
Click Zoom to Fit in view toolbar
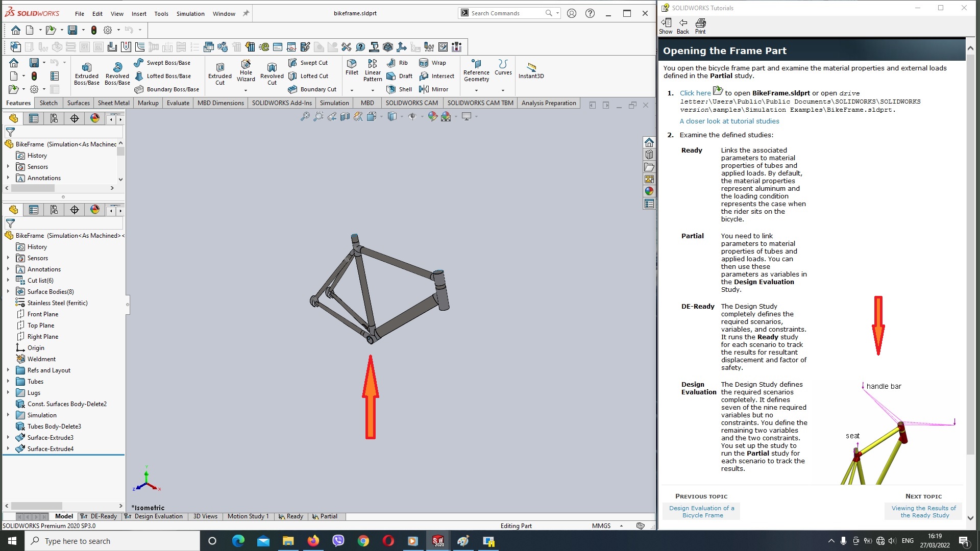[x=305, y=117]
